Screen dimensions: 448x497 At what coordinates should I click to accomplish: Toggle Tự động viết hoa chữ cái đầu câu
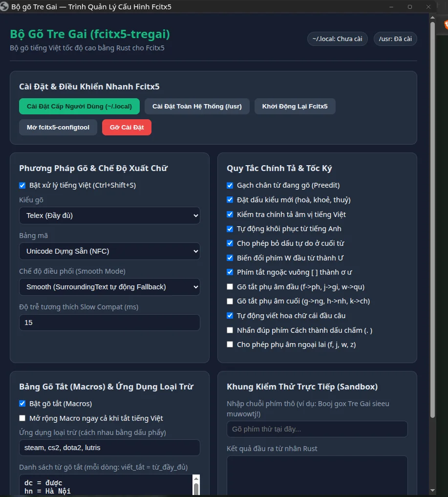click(230, 316)
